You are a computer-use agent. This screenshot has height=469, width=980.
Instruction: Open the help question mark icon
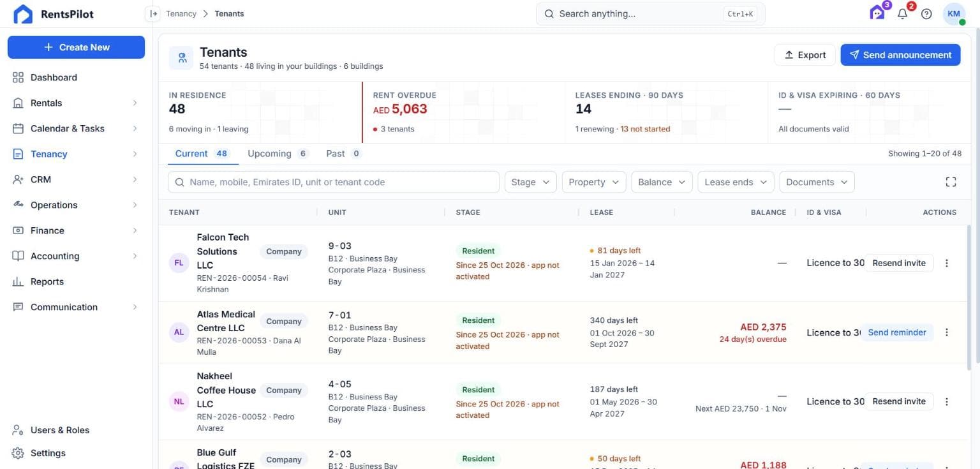click(x=927, y=13)
